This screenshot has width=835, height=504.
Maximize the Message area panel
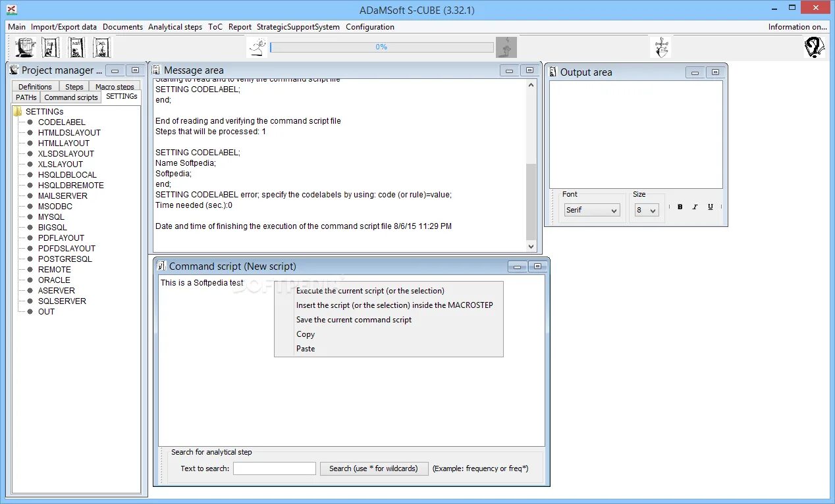pos(529,70)
